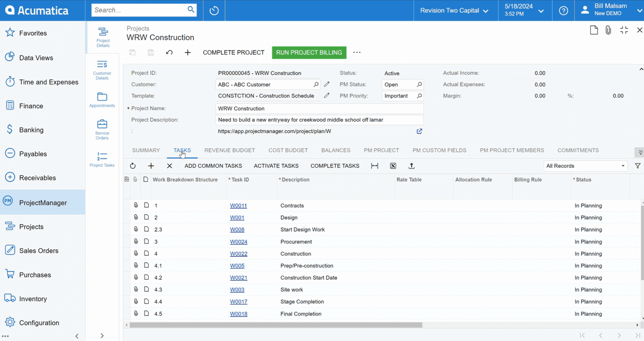Open the Appointments panel
The image size is (644, 341).
[102, 99]
